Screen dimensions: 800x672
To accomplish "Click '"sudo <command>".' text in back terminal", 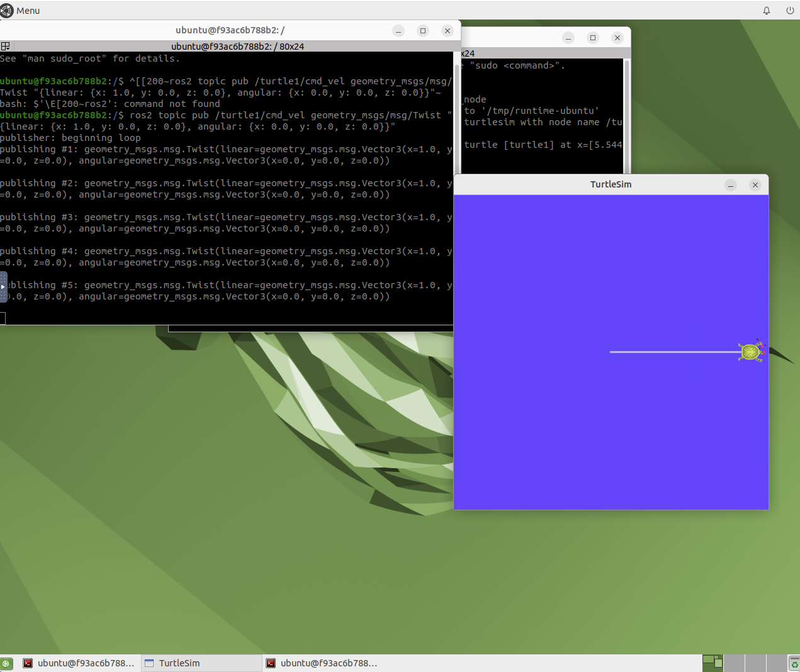I will point(517,65).
